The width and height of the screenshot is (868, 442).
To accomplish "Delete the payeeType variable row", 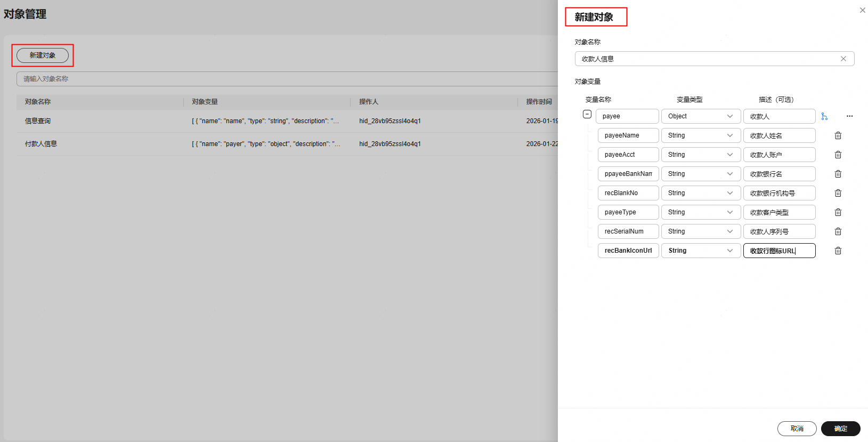I will point(838,212).
